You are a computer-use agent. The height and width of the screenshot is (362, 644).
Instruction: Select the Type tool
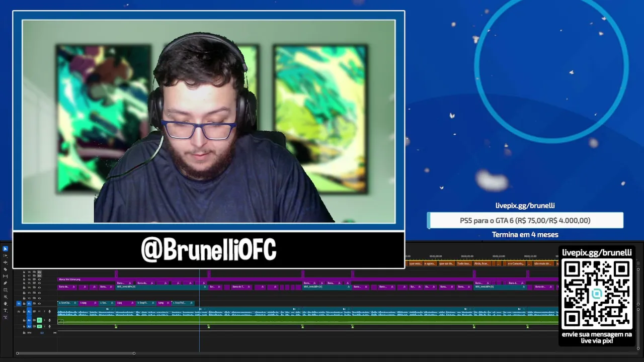(6, 311)
